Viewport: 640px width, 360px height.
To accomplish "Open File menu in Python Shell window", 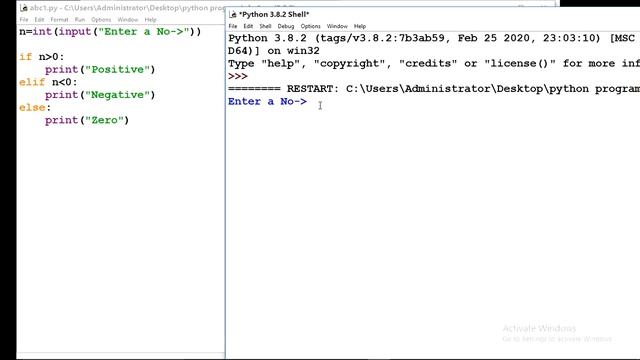I will (233, 26).
